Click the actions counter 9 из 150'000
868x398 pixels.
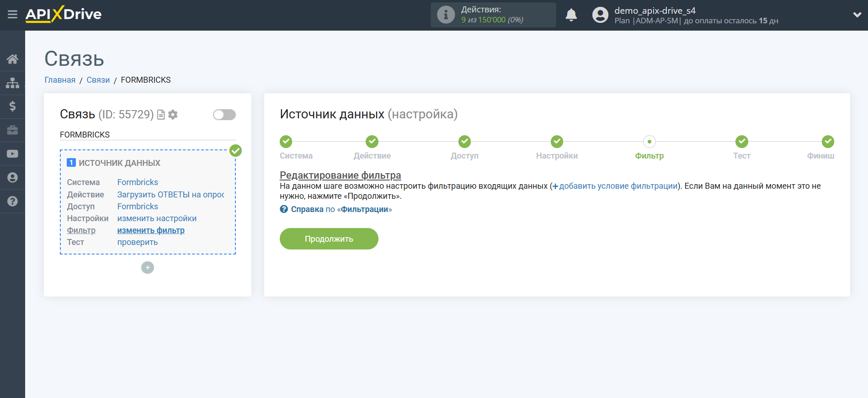492,20
